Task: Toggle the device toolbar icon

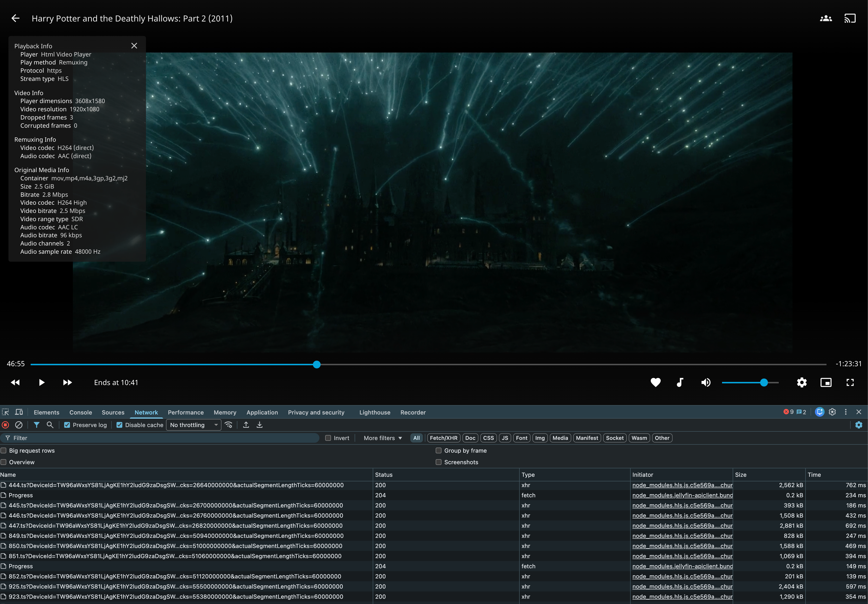Action: coord(19,412)
